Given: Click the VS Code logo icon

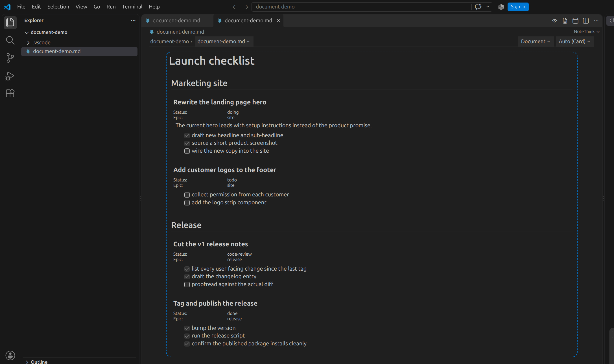Looking at the screenshot, I should point(7,7).
